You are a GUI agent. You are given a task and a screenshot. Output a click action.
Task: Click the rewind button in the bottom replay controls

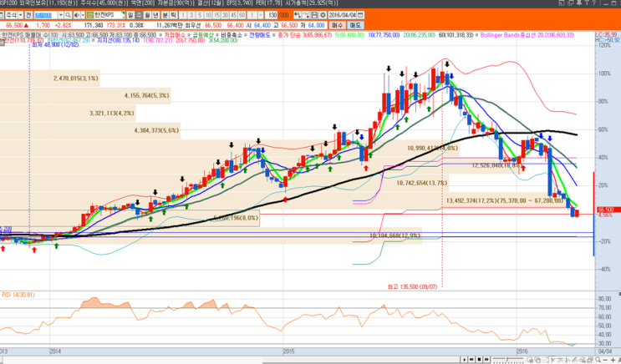tap(471, 359)
